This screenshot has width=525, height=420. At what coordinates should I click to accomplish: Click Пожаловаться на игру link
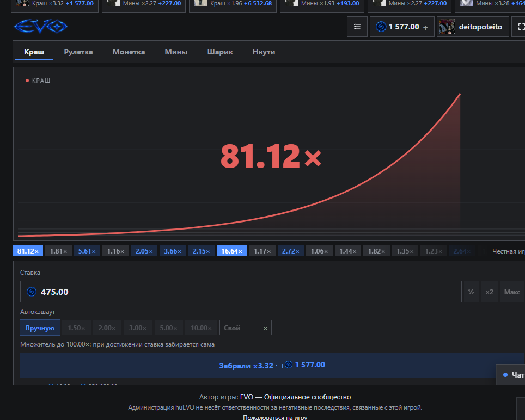tap(275, 417)
